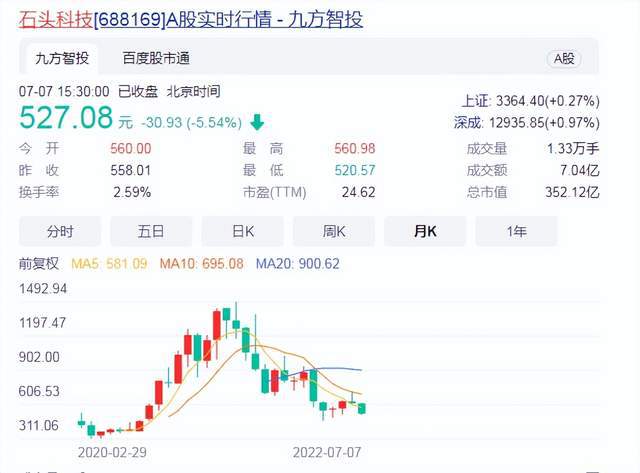Click the MA10: 695.08 legend
640x473 pixels.
(201, 264)
